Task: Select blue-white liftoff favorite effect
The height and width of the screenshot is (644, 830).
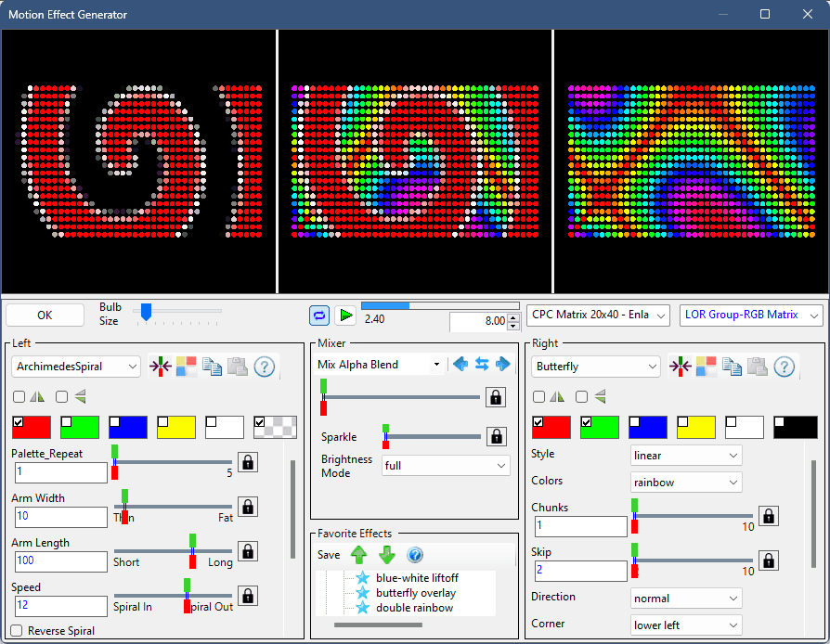Action: point(417,578)
